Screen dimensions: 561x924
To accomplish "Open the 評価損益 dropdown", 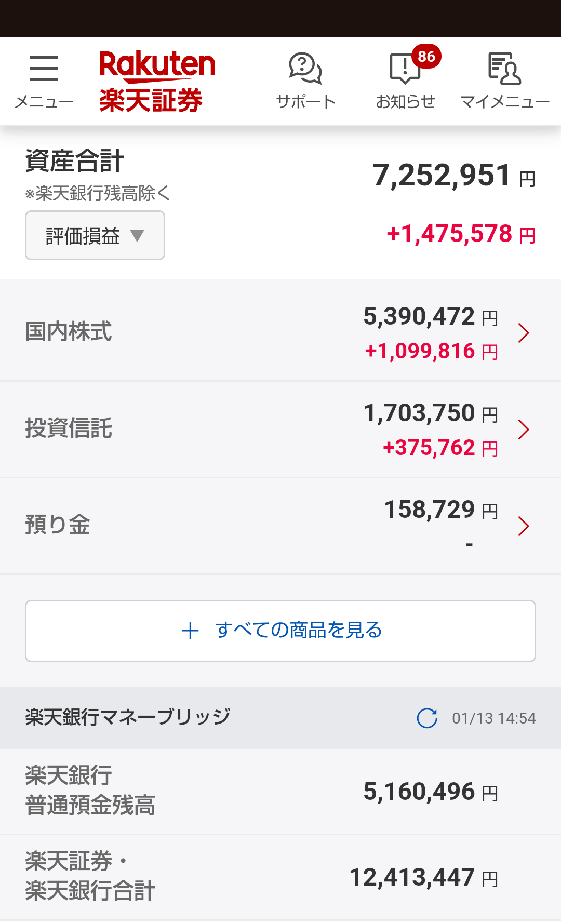I will [x=95, y=235].
